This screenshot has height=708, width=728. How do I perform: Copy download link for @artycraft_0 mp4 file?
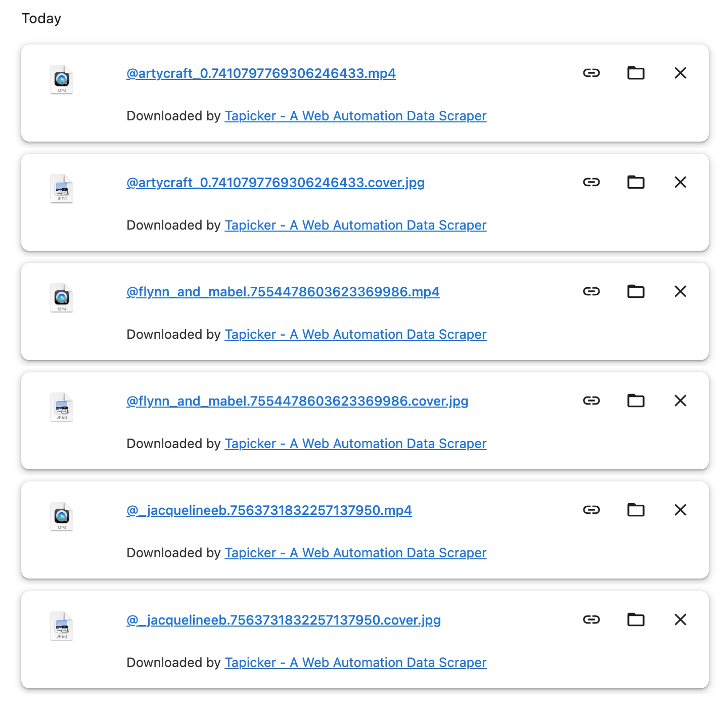(591, 73)
